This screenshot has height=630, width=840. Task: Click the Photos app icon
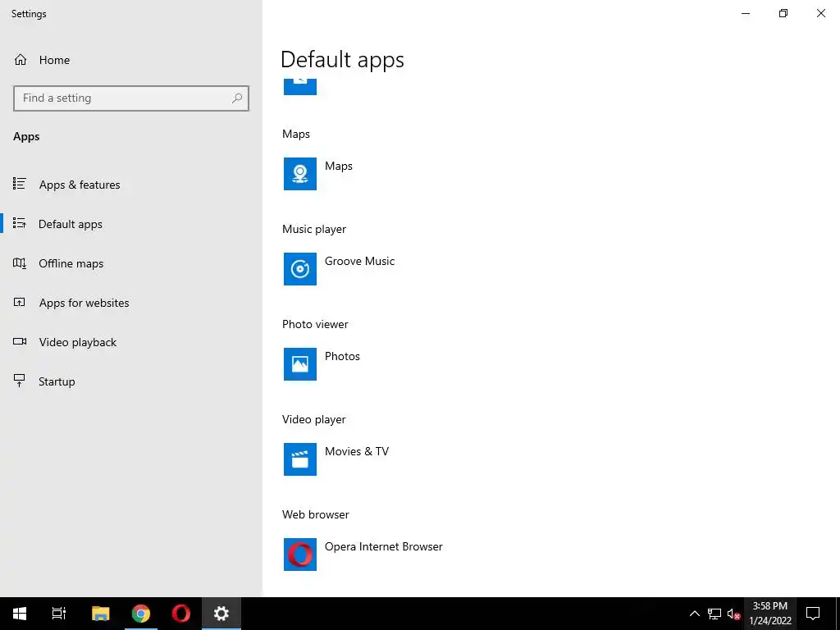tap(300, 364)
